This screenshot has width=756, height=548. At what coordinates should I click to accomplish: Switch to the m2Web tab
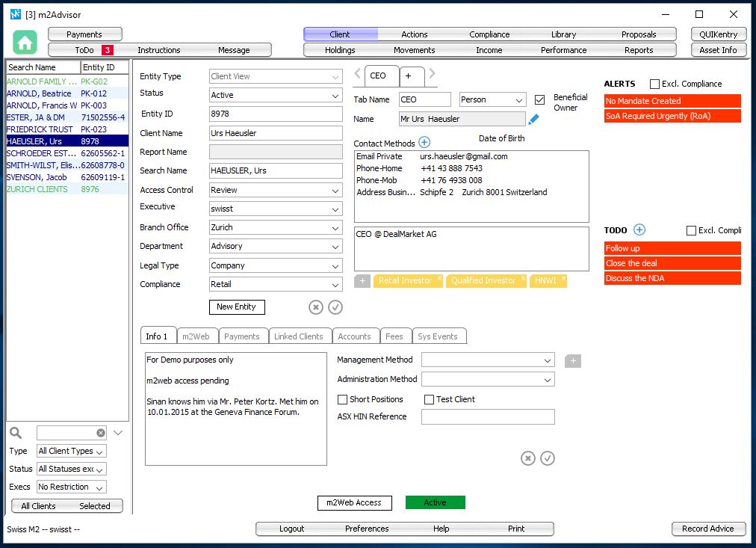(x=196, y=336)
